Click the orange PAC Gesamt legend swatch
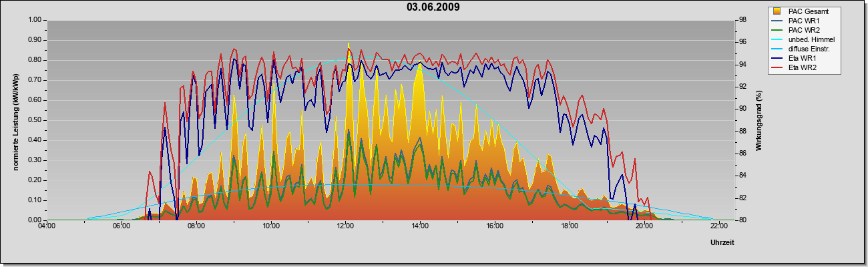Viewport: 868px width, 267px height. click(778, 11)
